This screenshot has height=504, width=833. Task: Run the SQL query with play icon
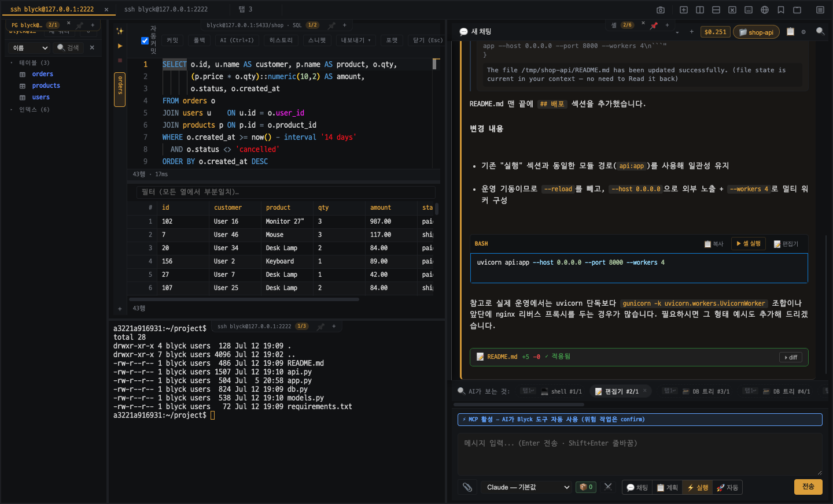120,46
